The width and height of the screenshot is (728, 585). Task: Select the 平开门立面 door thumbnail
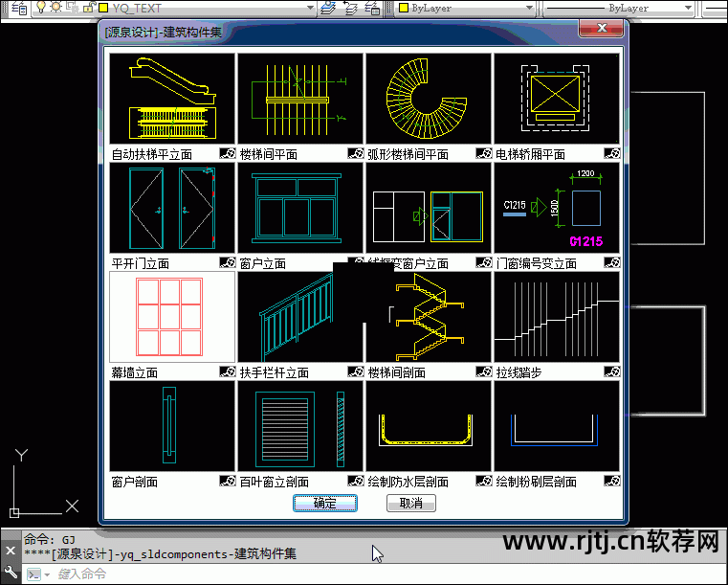172,208
